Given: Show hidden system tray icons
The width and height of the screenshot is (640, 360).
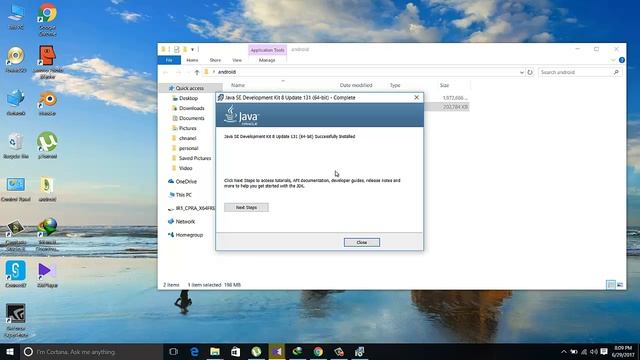Looking at the screenshot, I should coord(564,351).
